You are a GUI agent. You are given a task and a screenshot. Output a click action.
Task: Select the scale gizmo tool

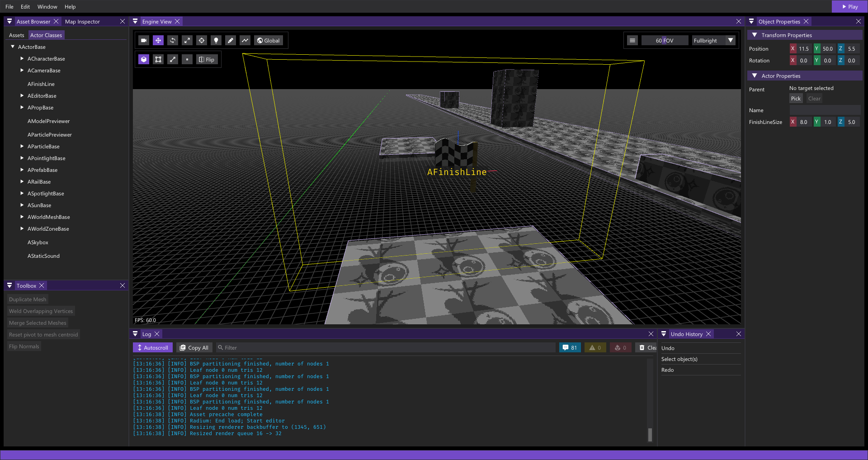click(187, 41)
